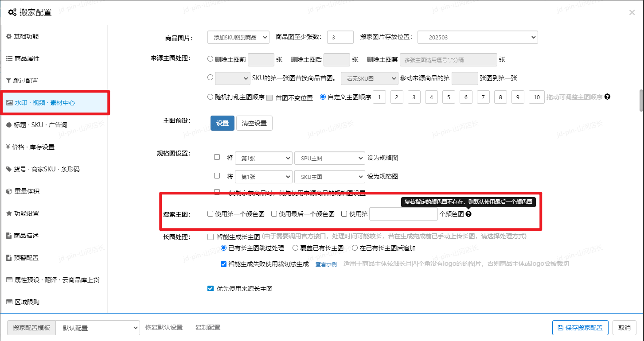Open 搬家配置模板 dropdown showing 默认配置
The height and width of the screenshot is (341, 644).
coord(98,328)
